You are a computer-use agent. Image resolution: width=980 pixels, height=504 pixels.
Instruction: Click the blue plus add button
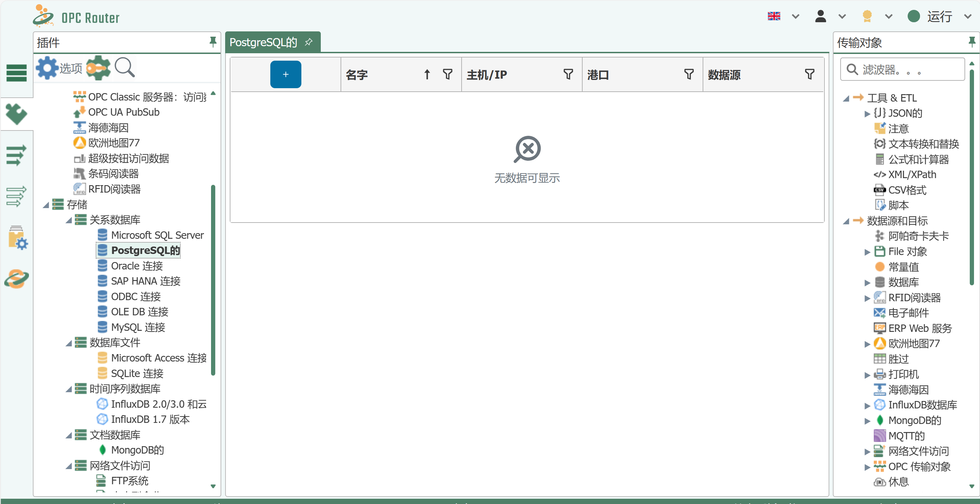coord(286,74)
